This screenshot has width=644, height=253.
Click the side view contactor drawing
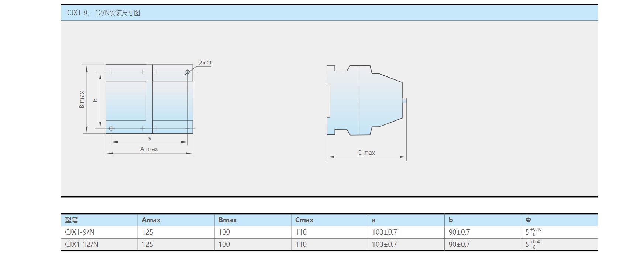point(366,100)
